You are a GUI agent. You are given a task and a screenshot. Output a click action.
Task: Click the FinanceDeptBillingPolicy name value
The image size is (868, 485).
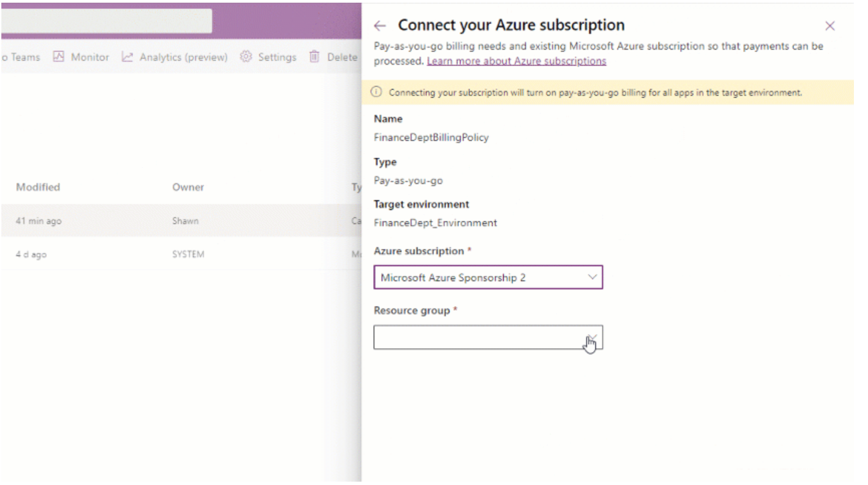pos(431,138)
